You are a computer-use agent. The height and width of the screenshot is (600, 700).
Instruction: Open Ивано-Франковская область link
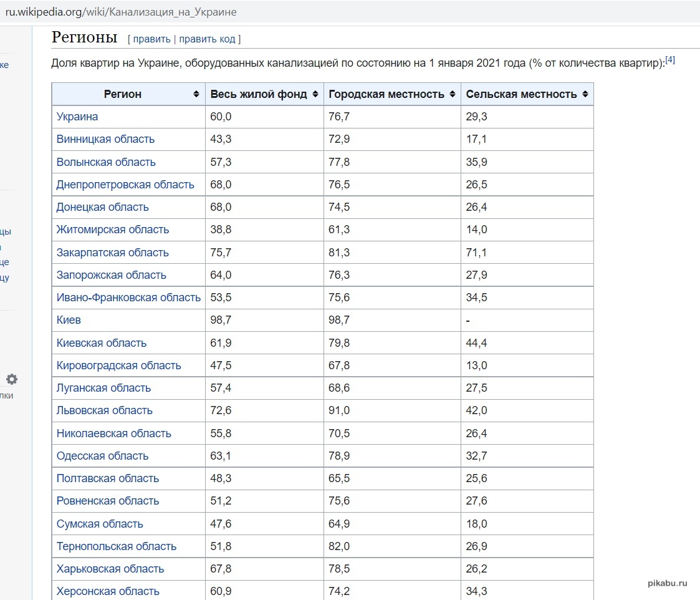[x=128, y=298]
